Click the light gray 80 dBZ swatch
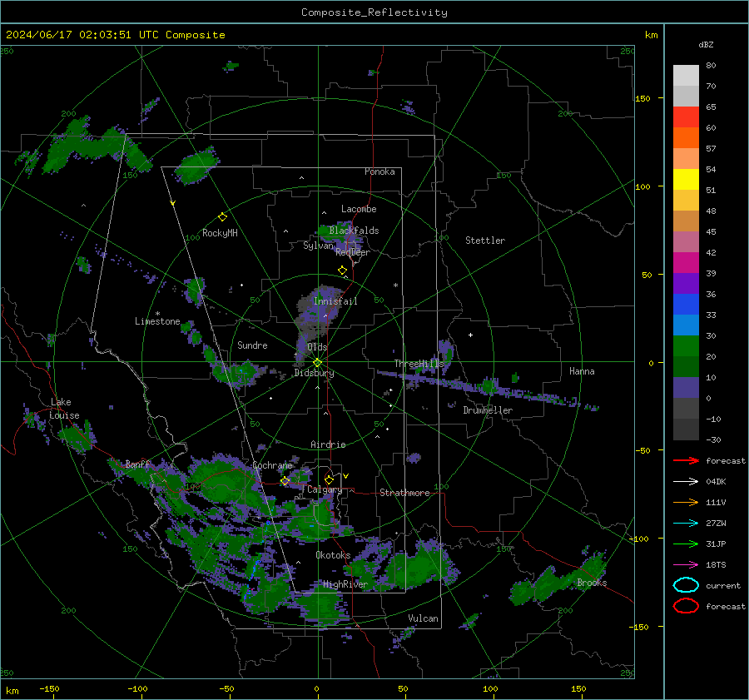The width and height of the screenshot is (749, 700). 686,75
